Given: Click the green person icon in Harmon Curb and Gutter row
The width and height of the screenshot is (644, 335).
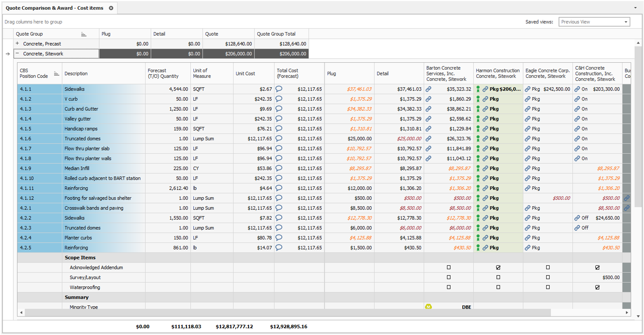Looking at the screenshot, I should [x=478, y=109].
